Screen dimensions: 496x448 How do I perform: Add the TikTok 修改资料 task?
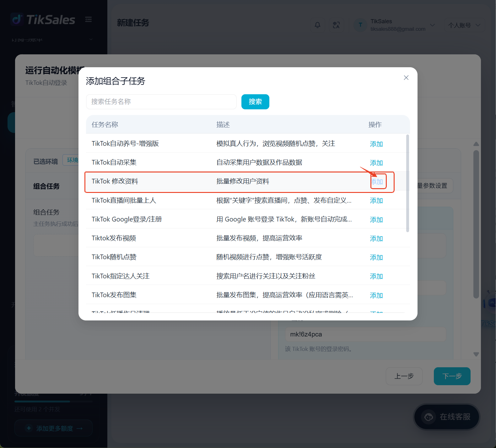click(377, 182)
